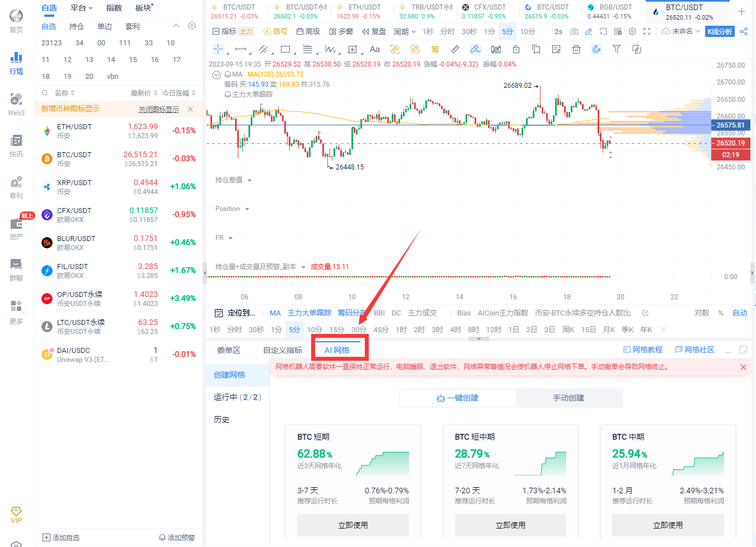Toggle the 主力成交 indicator

click(422, 313)
